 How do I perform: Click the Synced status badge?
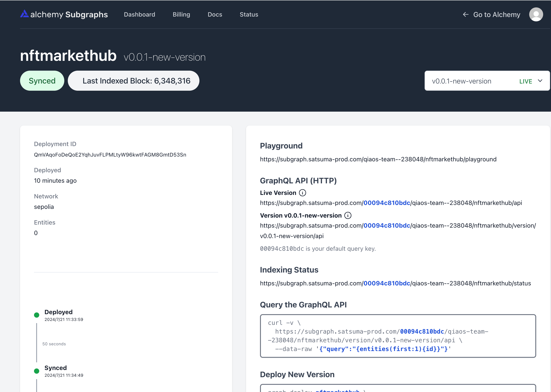pos(42,81)
